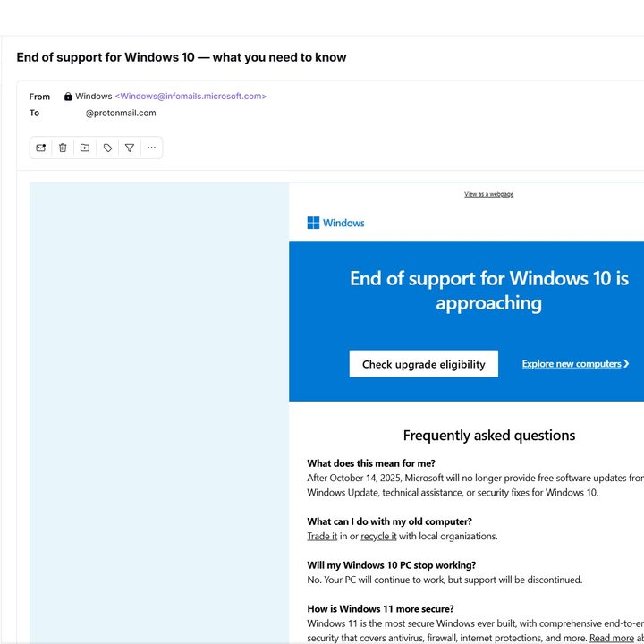Mark the message as unread using envelope icon
The height and width of the screenshot is (644, 644).
tap(40, 148)
